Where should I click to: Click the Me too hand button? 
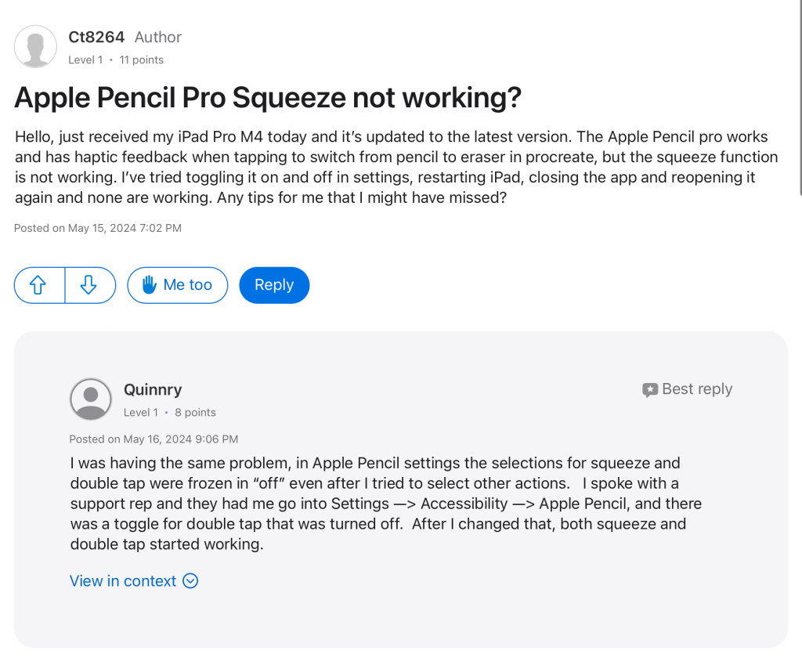(x=177, y=285)
